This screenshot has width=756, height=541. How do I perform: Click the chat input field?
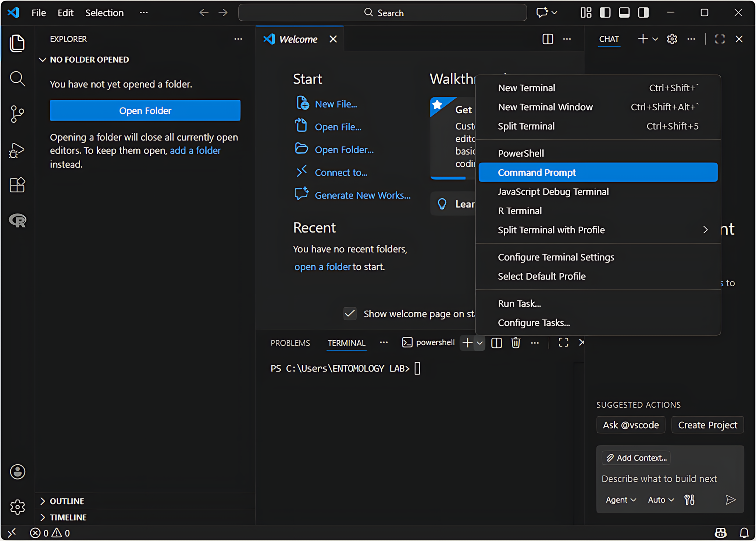point(659,478)
